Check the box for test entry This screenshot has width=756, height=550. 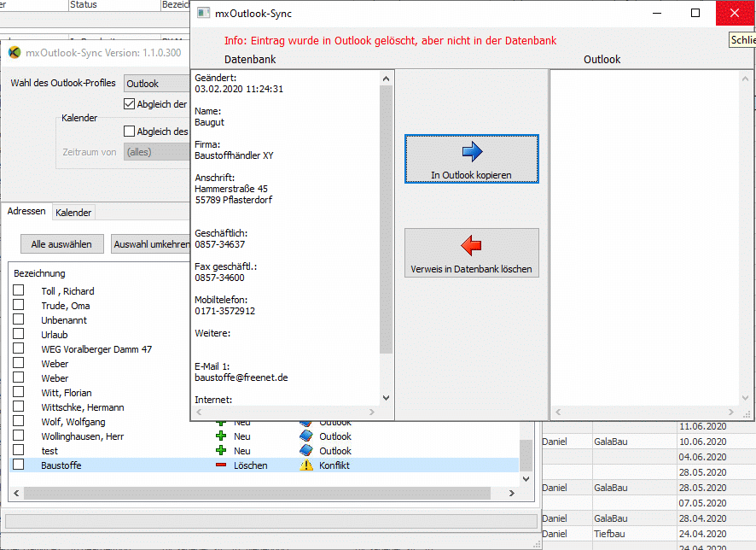pyautogui.click(x=18, y=449)
